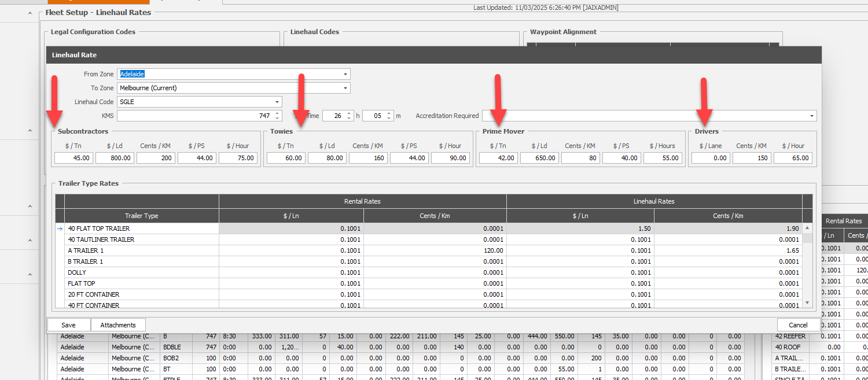Increase the Time hours spinner
This screenshot has width=868, height=380.
click(349, 113)
